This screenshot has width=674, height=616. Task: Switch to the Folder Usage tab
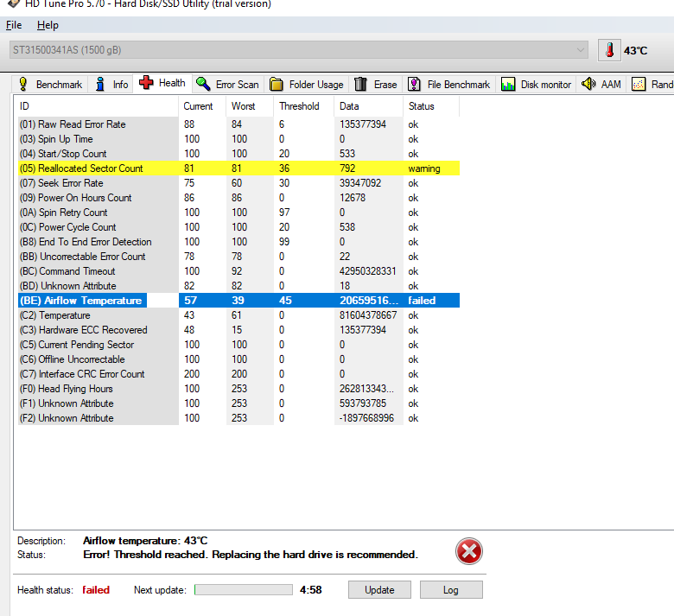point(307,85)
